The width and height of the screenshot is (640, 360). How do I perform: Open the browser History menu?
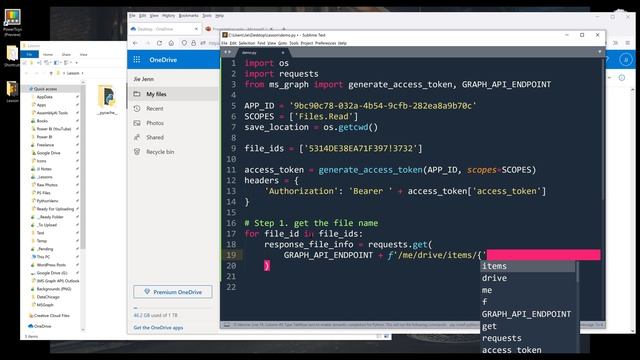168,16
